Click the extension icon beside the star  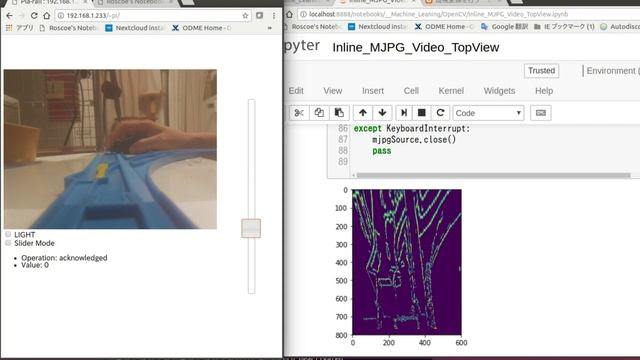point(259,16)
